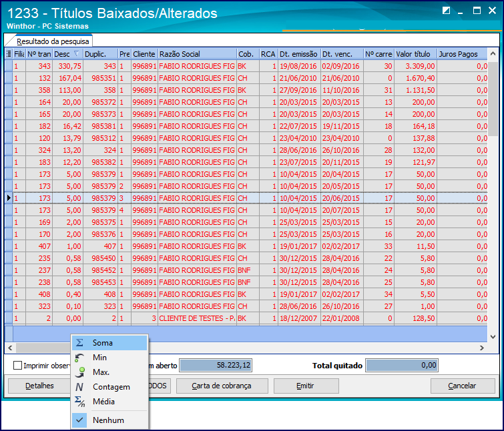Click the Total quitado value field
The image size is (504, 431).
(402, 365)
